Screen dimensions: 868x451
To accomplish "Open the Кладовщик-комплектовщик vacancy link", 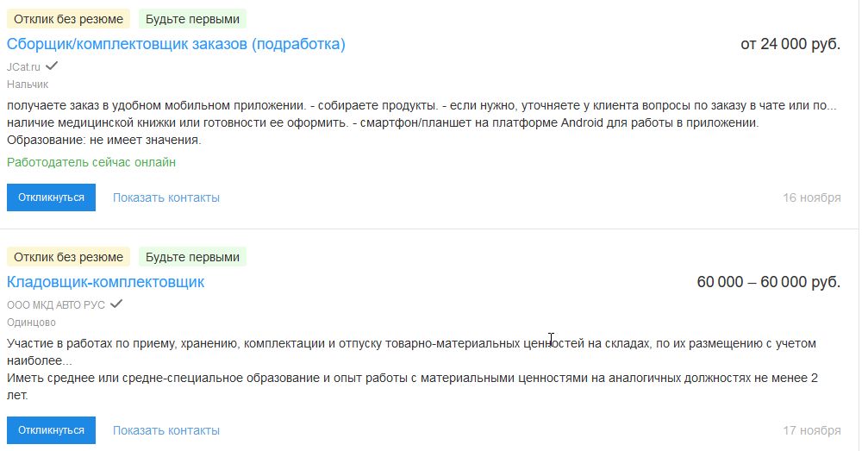I will pyautogui.click(x=105, y=282).
